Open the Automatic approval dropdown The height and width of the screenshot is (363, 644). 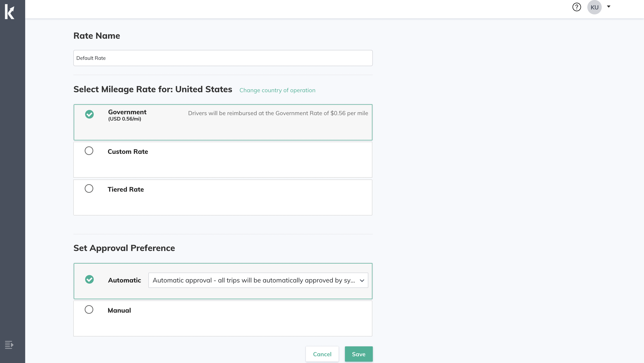tap(254, 280)
